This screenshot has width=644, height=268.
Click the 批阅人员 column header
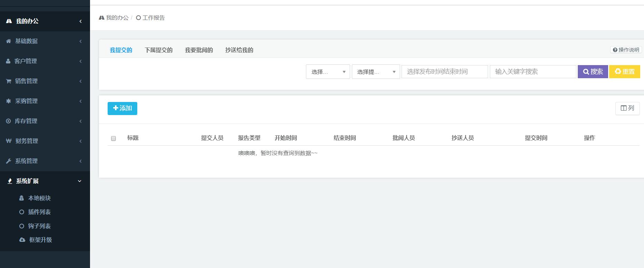tap(404, 138)
